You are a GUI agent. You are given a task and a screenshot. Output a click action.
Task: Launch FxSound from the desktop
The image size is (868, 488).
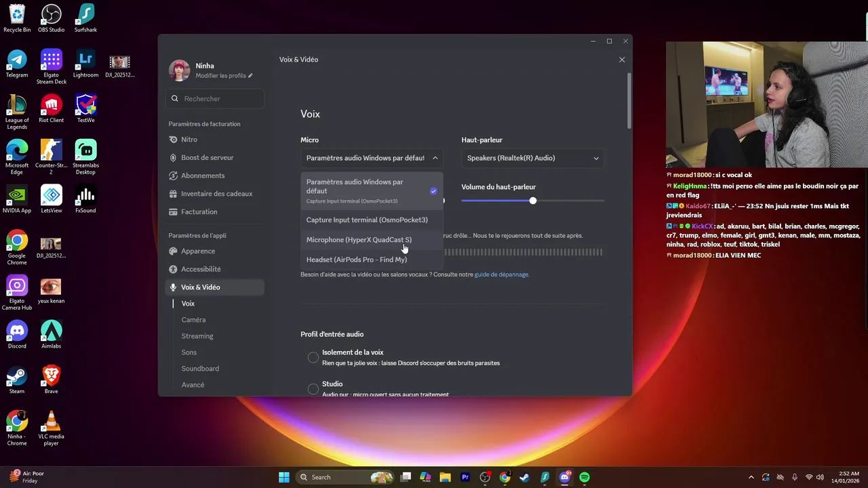[x=85, y=199]
